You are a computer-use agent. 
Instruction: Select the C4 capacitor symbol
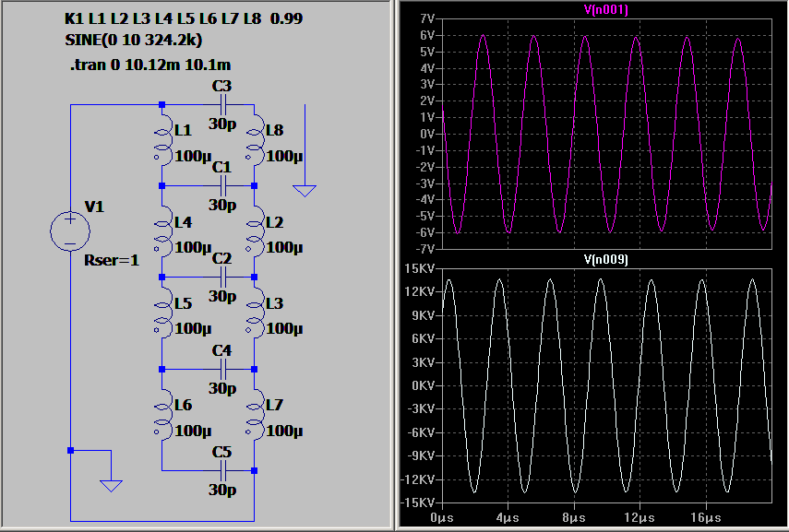pyautogui.click(x=223, y=370)
